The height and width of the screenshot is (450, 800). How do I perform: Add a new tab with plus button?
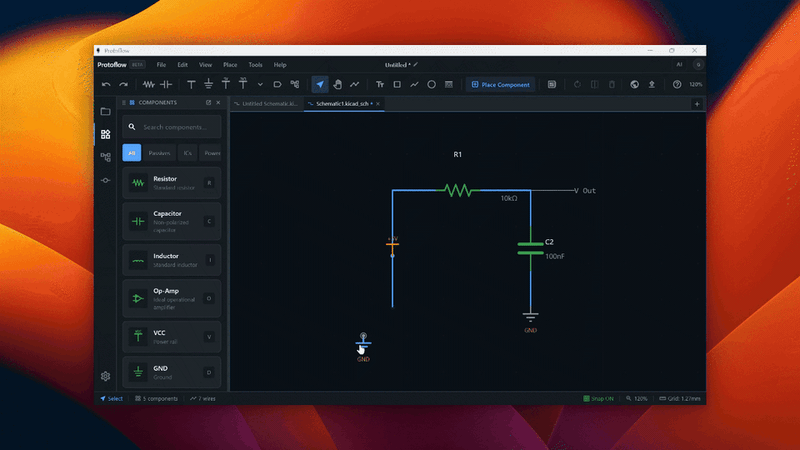[697, 104]
